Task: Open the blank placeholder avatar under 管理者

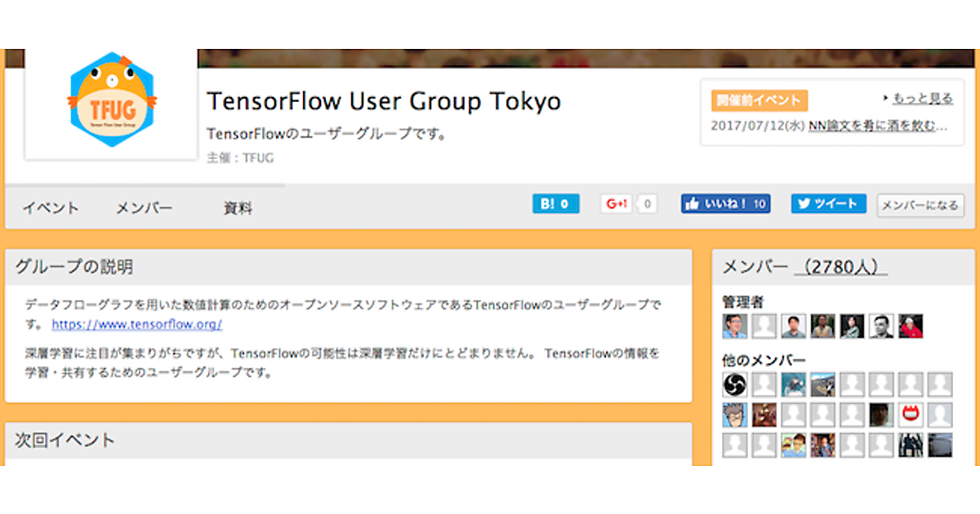Action: click(x=764, y=326)
